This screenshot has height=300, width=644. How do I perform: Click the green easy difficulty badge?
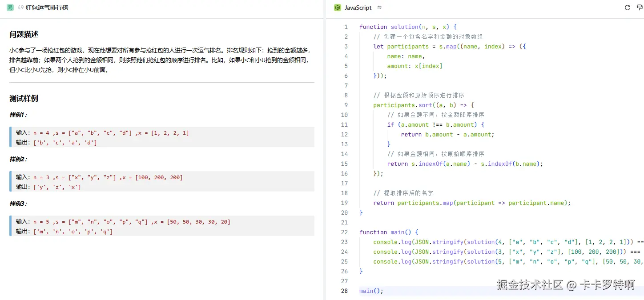point(10,8)
